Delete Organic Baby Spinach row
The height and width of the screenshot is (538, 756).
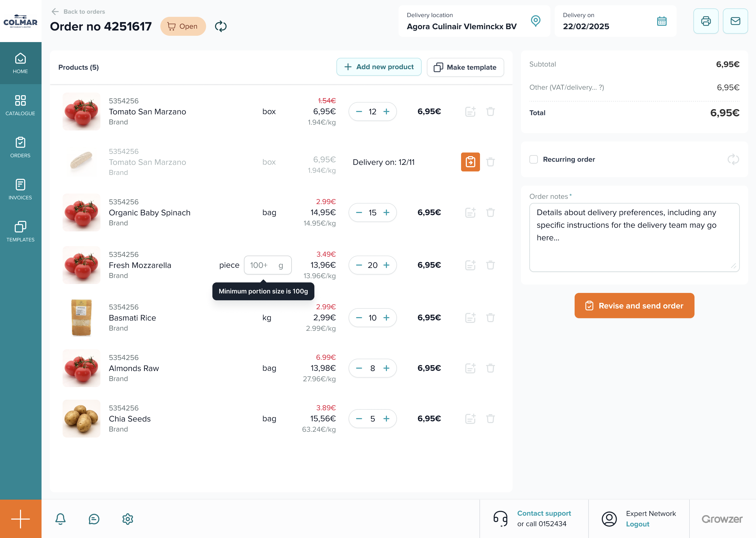(x=491, y=213)
